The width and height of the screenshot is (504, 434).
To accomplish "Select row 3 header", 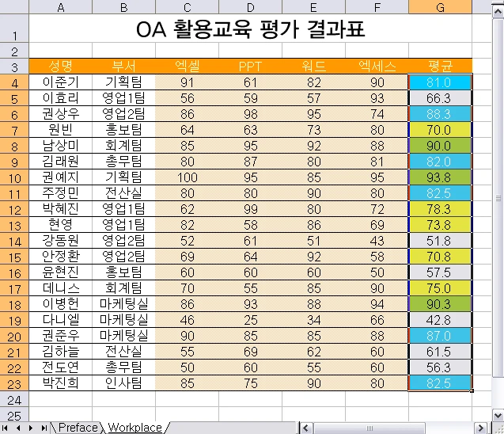I will coord(14,67).
